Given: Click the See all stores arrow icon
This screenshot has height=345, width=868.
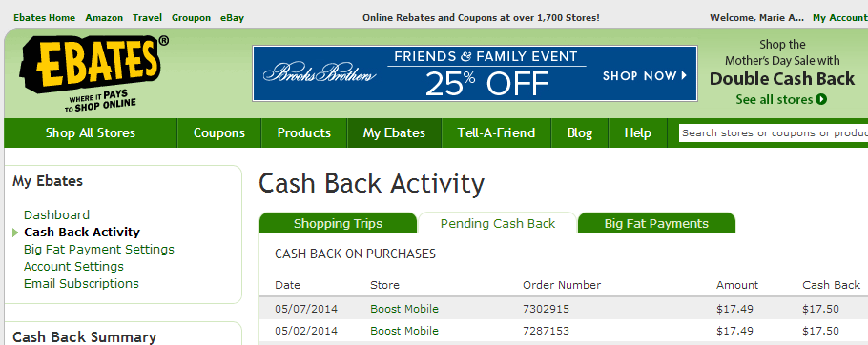Looking at the screenshot, I should coord(821,99).
